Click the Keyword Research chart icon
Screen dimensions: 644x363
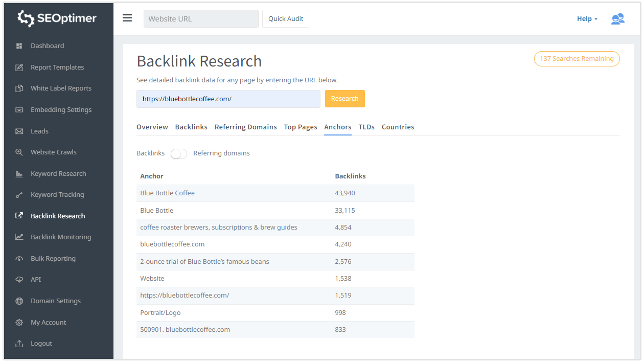coord(19,174)
